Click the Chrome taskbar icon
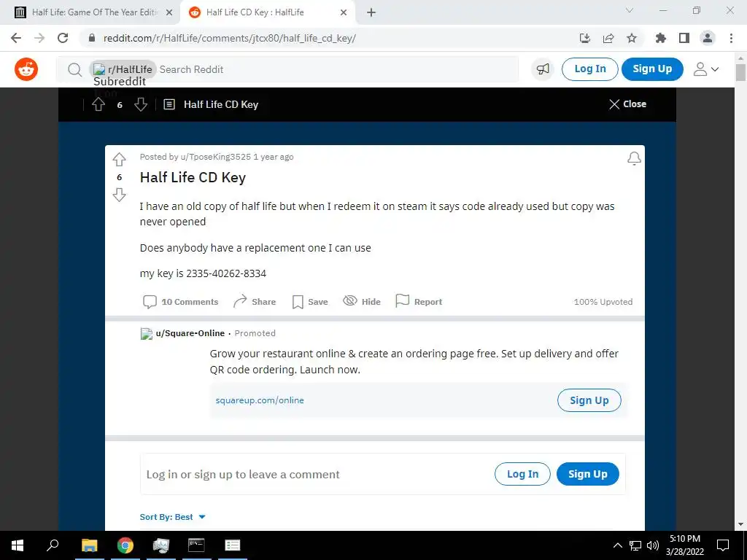 (x=125, y=545)
